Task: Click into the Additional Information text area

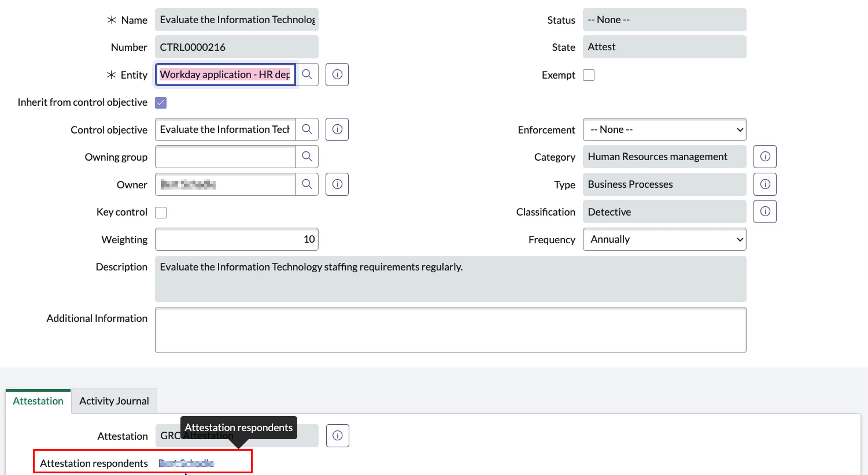Action: [450, 330]
